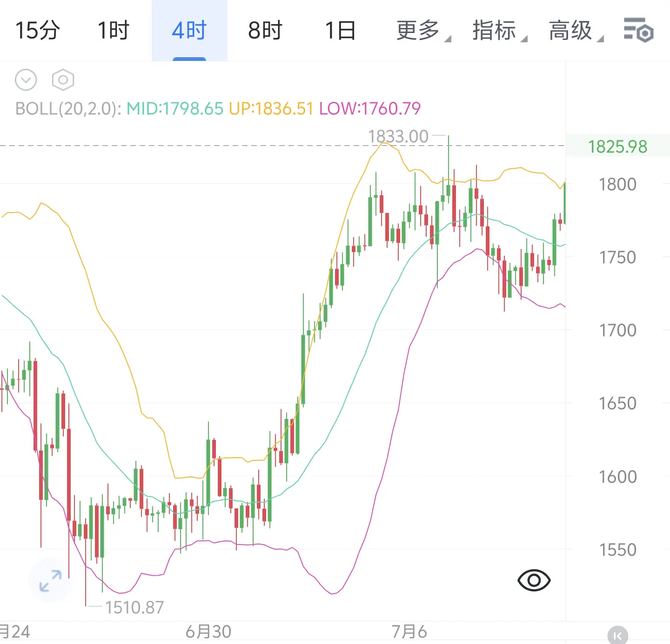Choose the 1日 timeframe

(341, 31)
